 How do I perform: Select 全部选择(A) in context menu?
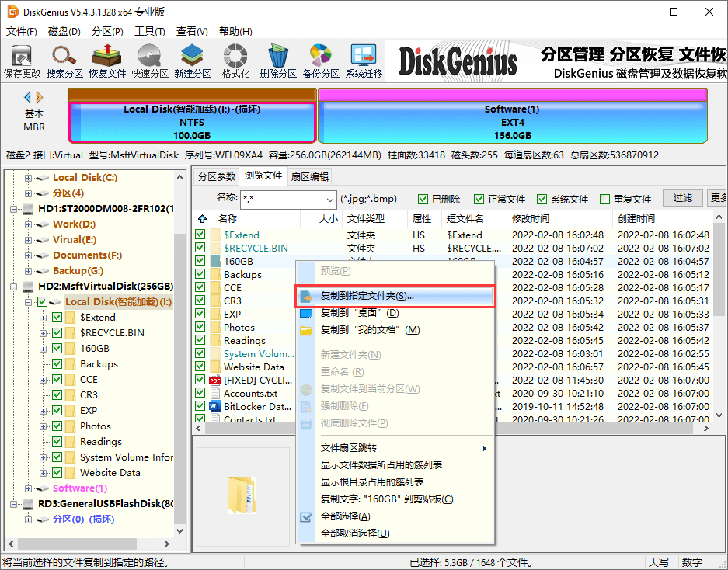tap(395, 516)
